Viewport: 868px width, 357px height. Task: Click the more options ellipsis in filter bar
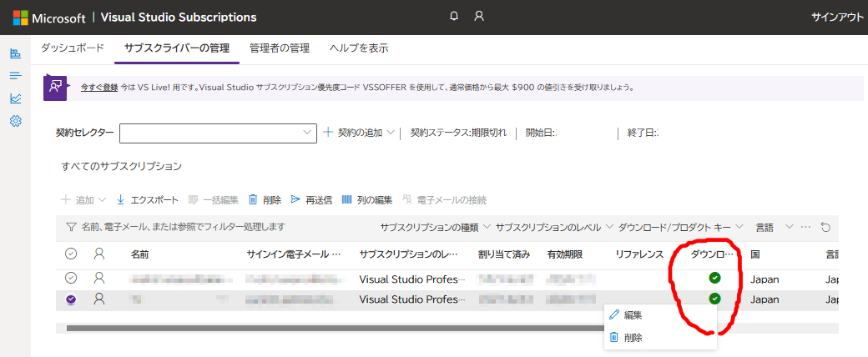[805, 227]
